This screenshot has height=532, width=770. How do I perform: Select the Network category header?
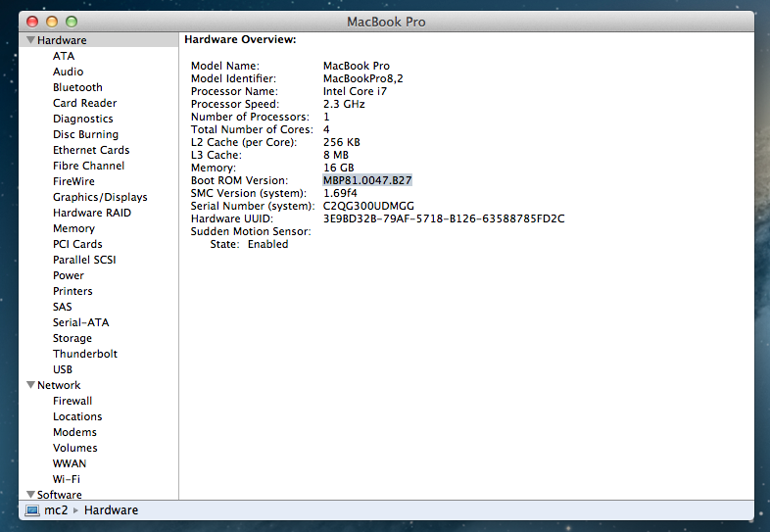point(59,385)
